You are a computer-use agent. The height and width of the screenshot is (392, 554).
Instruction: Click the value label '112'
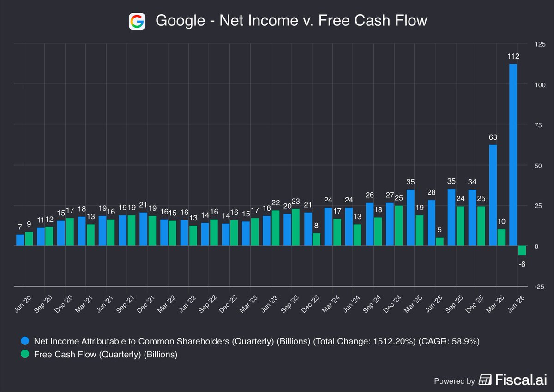click(513, 56)
